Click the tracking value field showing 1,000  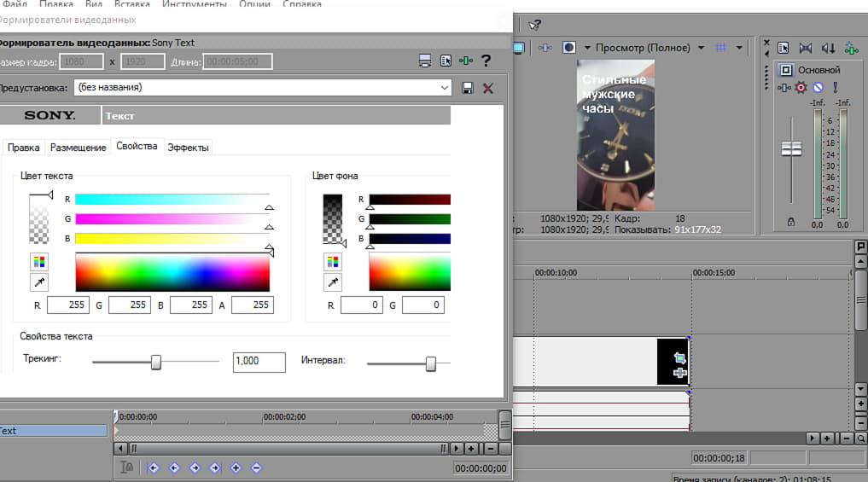point(259,362)
